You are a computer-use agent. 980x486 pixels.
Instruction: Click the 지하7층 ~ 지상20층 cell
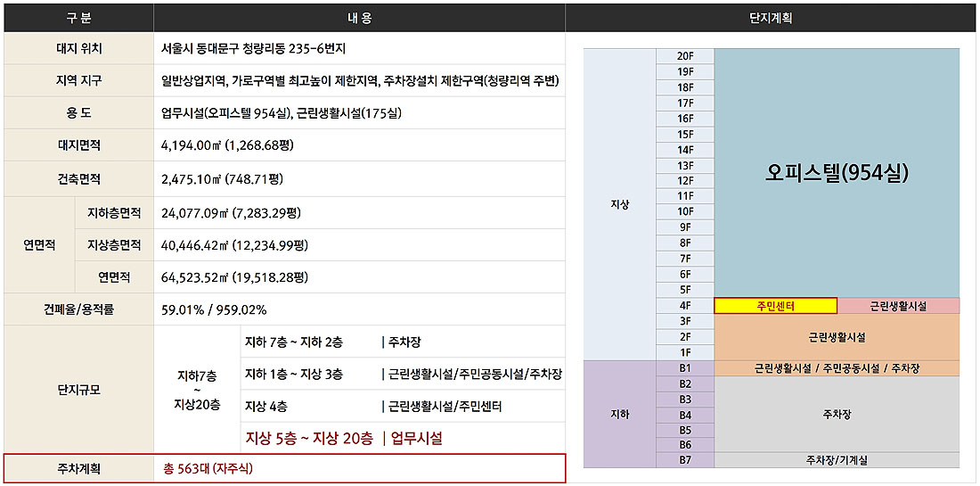pos(197,389)
